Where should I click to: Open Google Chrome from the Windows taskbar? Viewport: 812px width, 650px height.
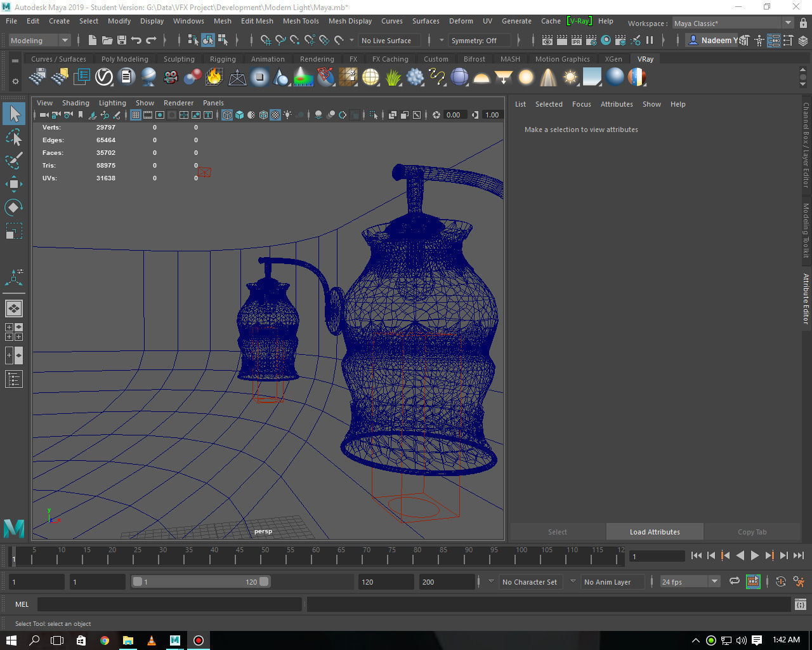(105, 640)
